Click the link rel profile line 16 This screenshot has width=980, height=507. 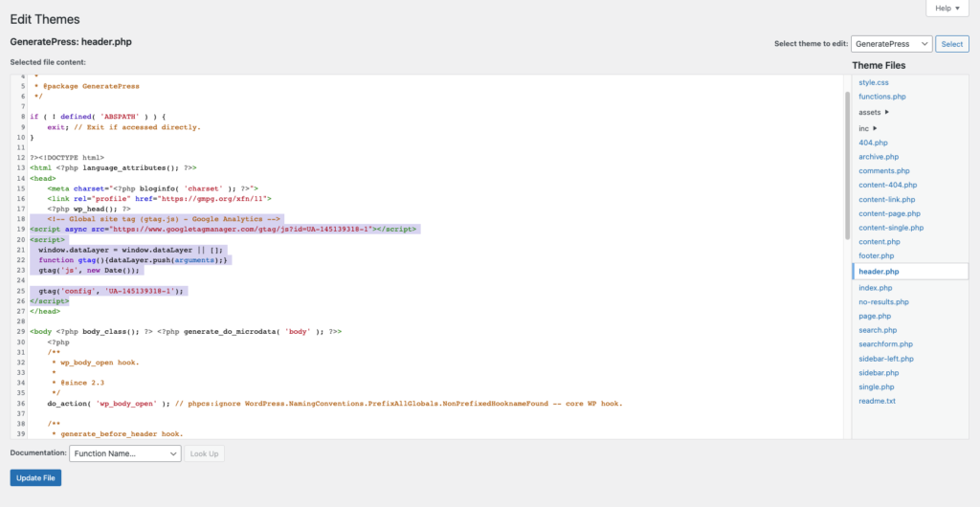[159, 199]
